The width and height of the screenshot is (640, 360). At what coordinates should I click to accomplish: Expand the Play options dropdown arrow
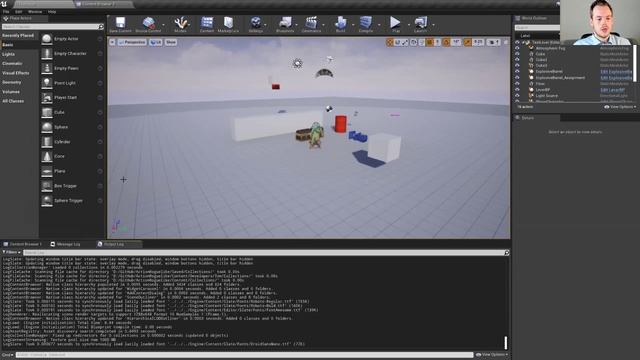pos(409,25)
